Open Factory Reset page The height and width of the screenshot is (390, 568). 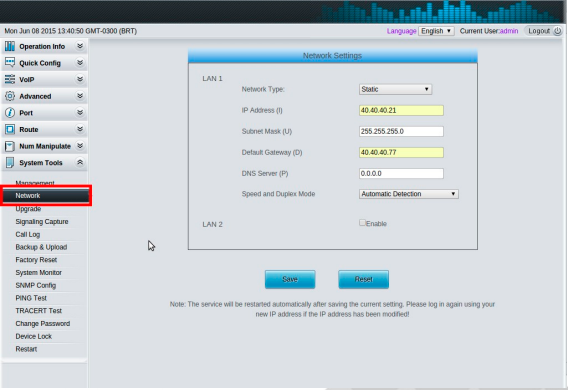coord(36,260)
